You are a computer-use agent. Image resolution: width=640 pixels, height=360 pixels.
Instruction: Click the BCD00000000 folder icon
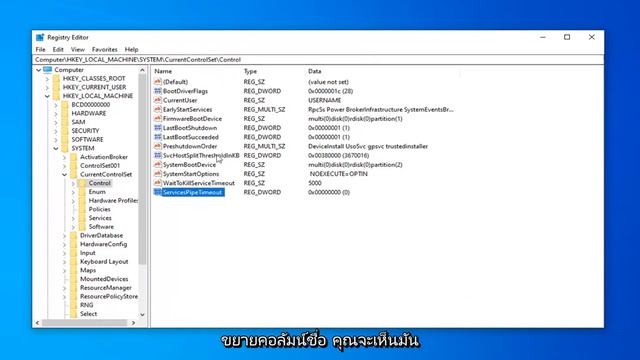65,104
